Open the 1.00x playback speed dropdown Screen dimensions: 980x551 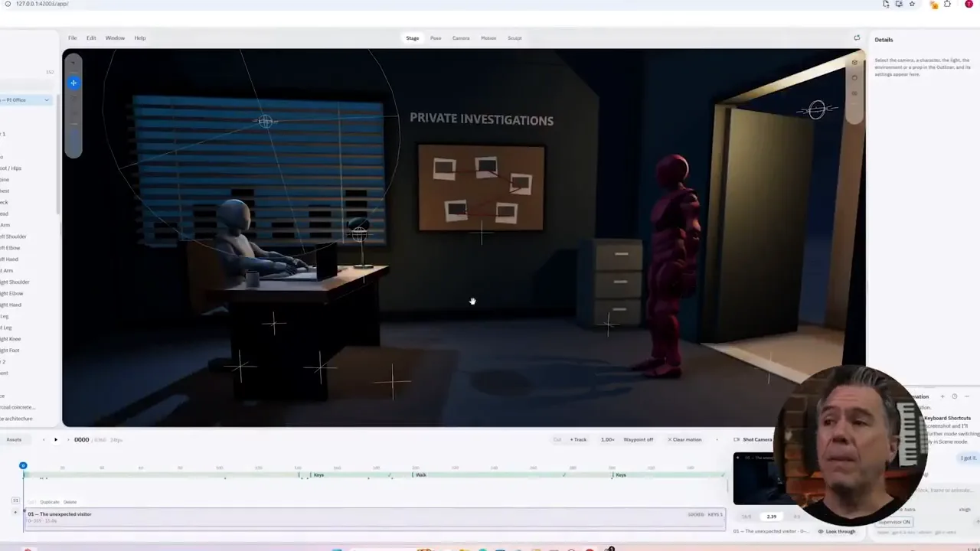[x=608, y=439]
